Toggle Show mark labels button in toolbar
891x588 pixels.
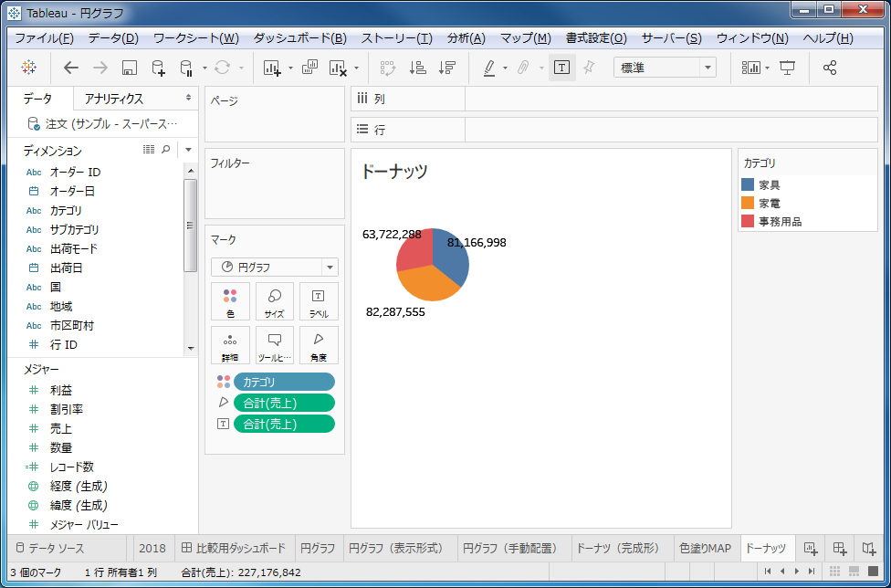[561, 68]
